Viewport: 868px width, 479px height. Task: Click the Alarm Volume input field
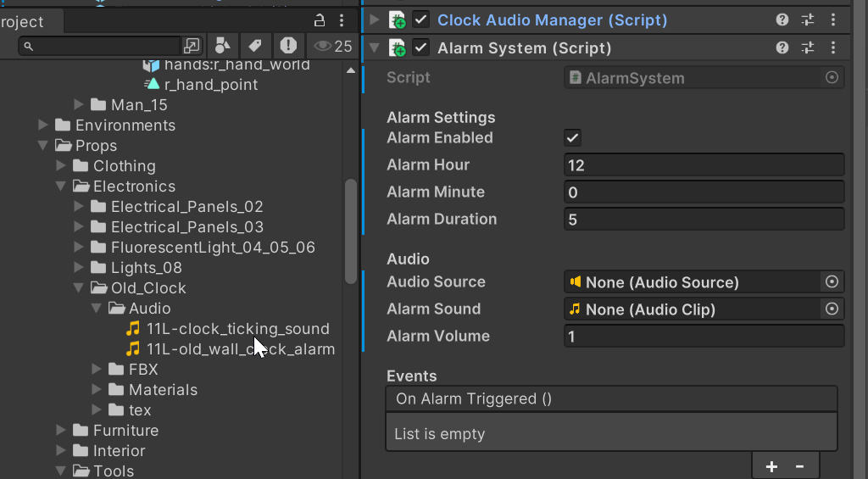[x=704, y=336]
